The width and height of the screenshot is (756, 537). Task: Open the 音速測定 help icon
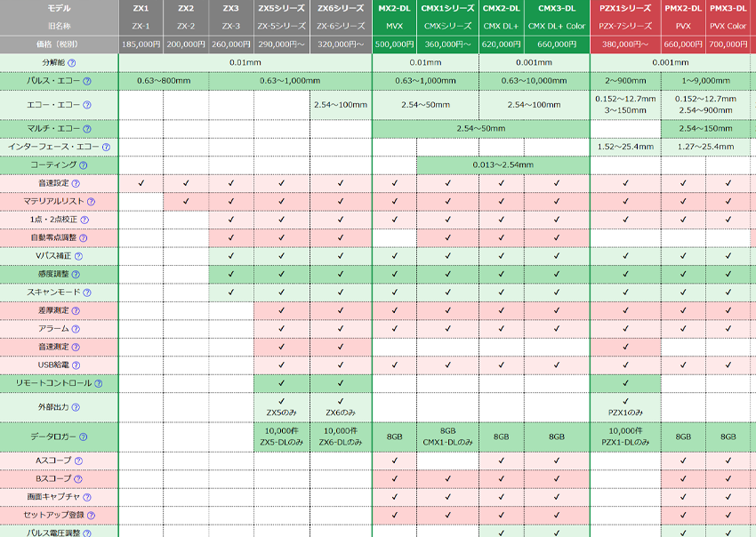coord(76,347)
